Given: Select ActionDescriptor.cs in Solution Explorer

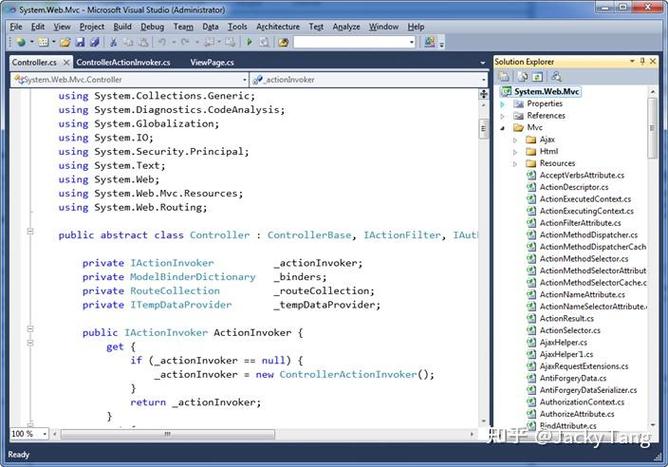Looking at the screenshot, I should coord(573,187).
